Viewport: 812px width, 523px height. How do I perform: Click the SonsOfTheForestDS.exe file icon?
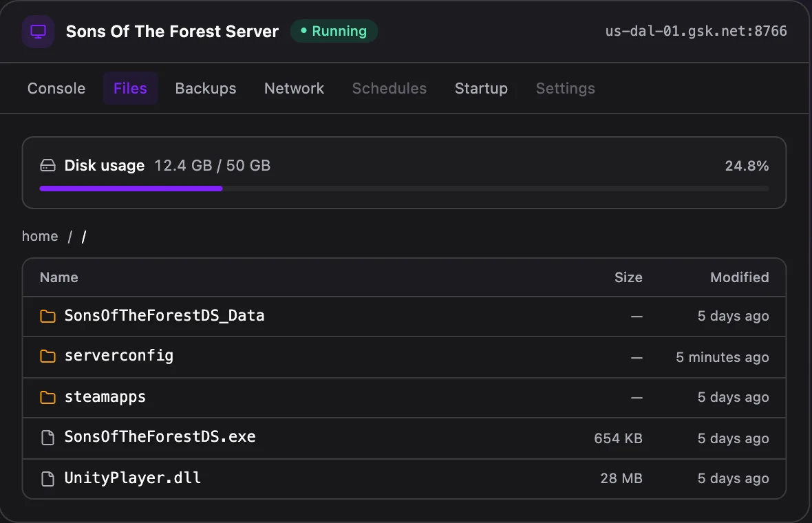click(x=47, y=438)
